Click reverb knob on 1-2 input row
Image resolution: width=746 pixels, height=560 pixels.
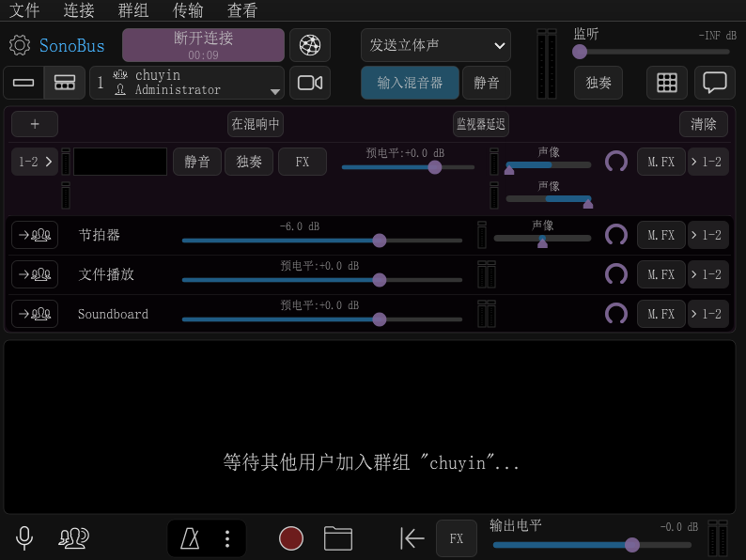coord(616,162)
